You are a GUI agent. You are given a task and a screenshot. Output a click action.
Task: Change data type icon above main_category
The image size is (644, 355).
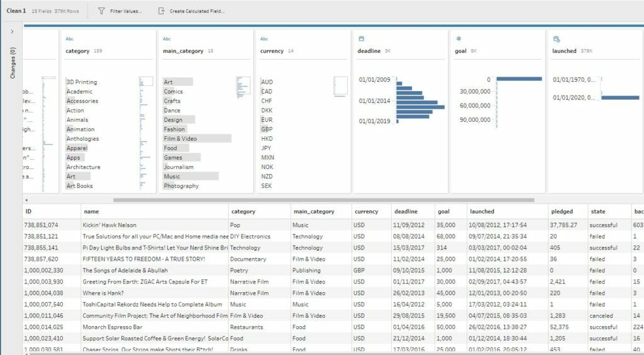pyautogui.click(x=167, y=39)
